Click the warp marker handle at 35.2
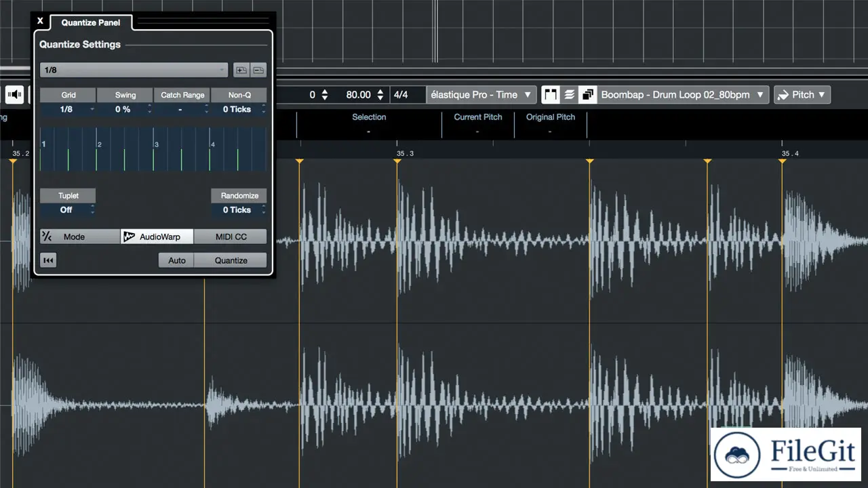Viewport: 868px width, 488px height. [x=12, y=161]
